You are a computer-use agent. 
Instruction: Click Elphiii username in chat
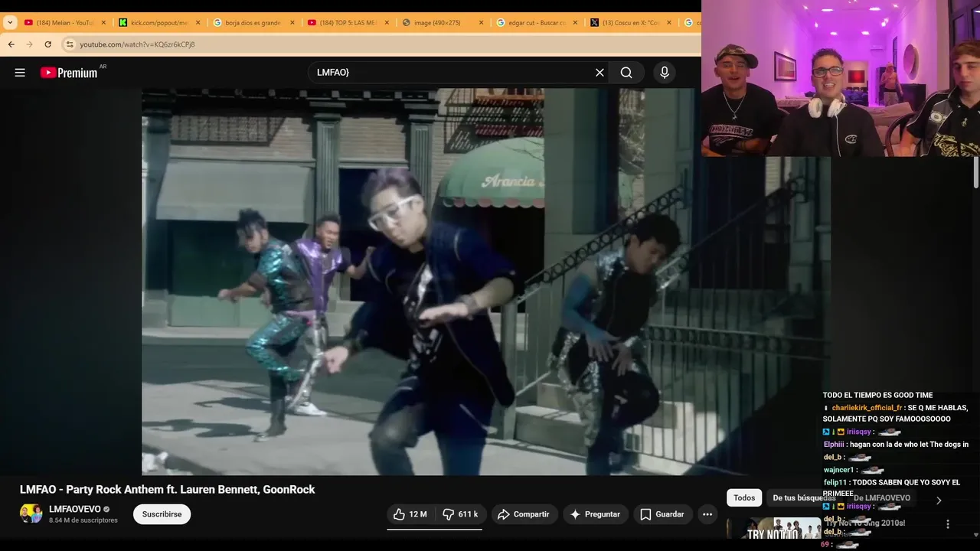click(x=834, y=444)
